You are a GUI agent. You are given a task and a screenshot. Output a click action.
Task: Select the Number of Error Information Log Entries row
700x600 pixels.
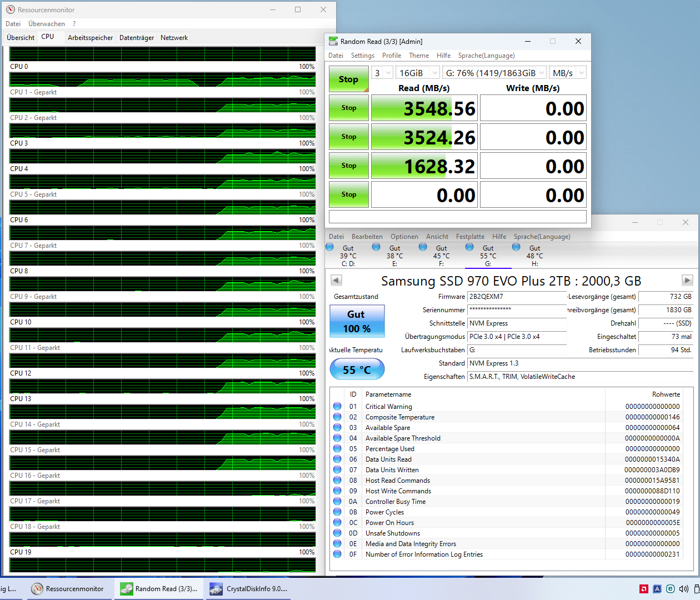click(x=507, y=554)
